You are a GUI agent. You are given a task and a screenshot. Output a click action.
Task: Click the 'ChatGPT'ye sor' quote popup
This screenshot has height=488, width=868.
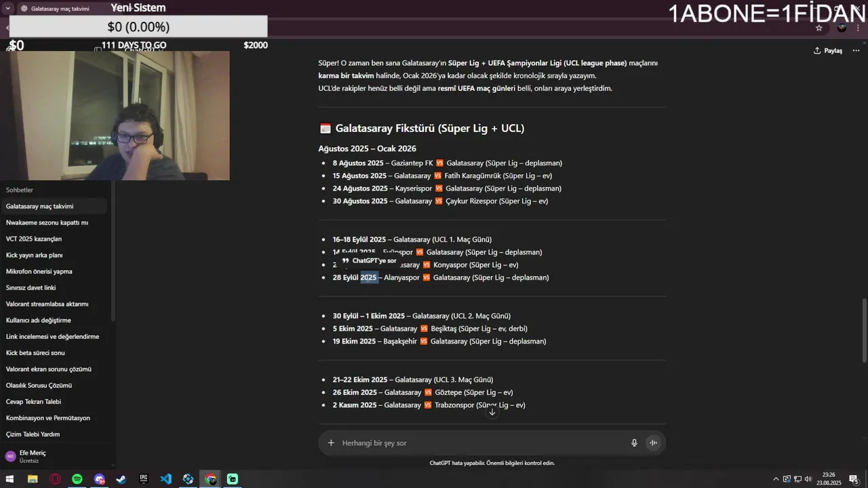coord(369,260)
